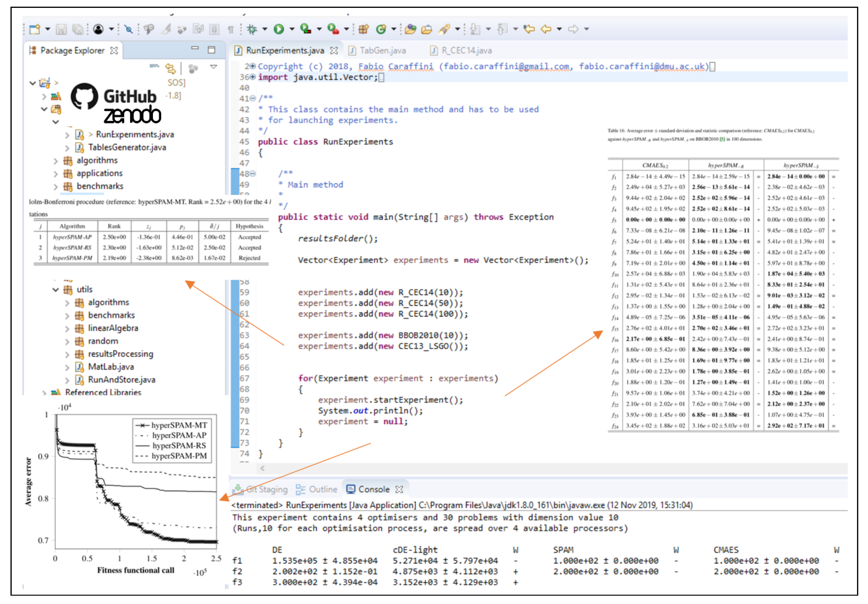Launch Coverage run icon
This screenshot has height=604, width=868.
click(306, 29)
